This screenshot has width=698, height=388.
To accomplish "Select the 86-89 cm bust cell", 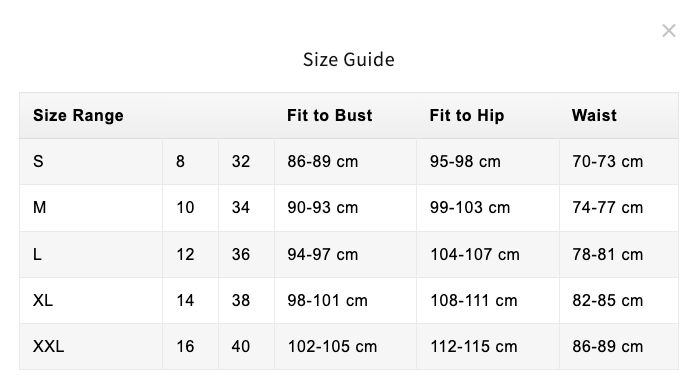I will pyautogui.click(x=322, y=161).
